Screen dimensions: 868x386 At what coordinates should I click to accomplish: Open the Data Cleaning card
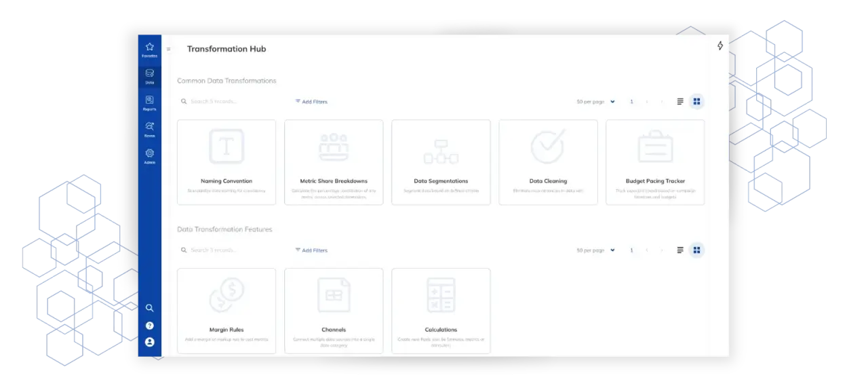548,162
